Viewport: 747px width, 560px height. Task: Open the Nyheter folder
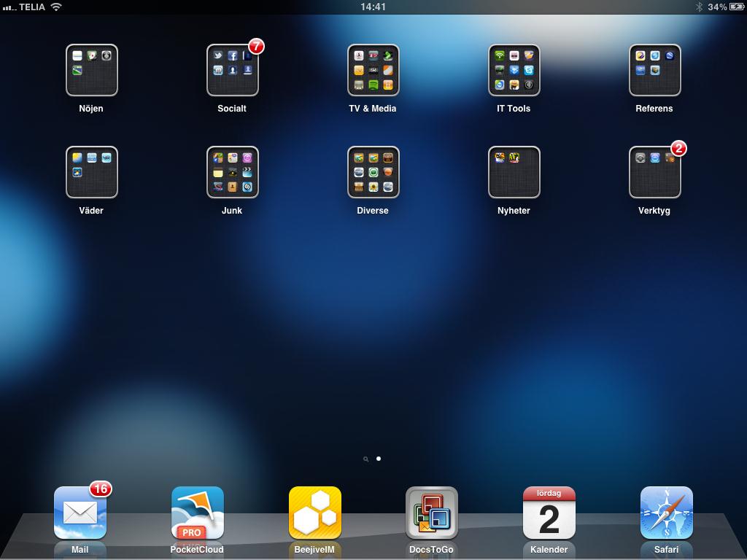(514, 172)
